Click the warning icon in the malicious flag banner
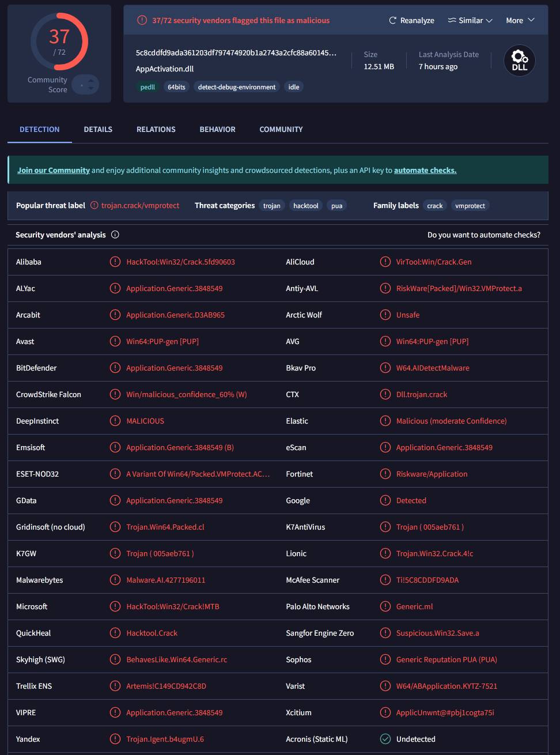This screenshot has width=560, height=755. (x=142, y=20)
